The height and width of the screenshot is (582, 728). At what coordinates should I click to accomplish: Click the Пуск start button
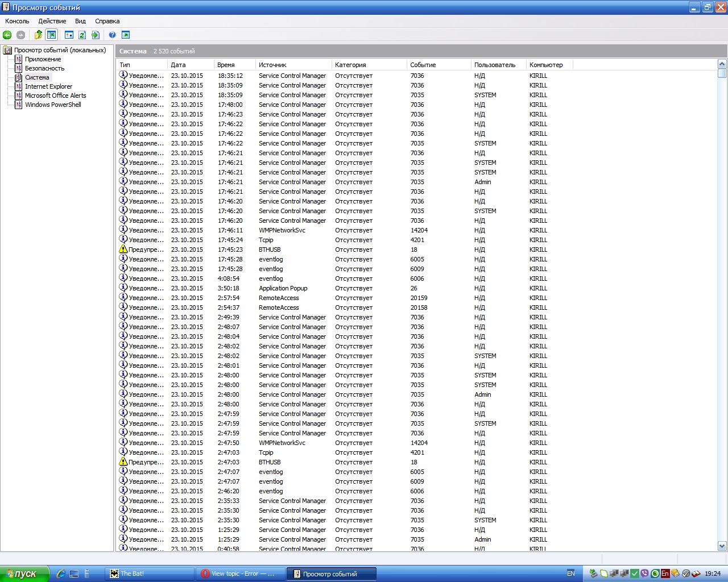(24, 573)
